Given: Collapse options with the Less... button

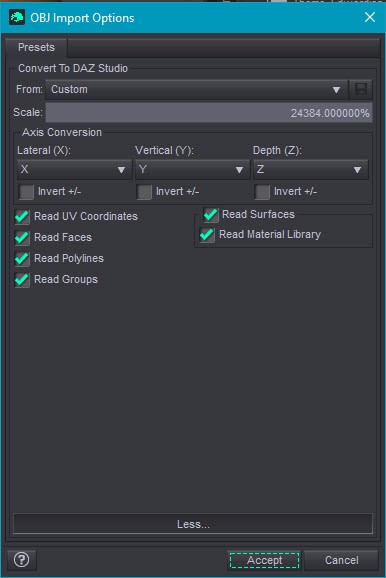Looking at the screenshot, I should [193, 524].
